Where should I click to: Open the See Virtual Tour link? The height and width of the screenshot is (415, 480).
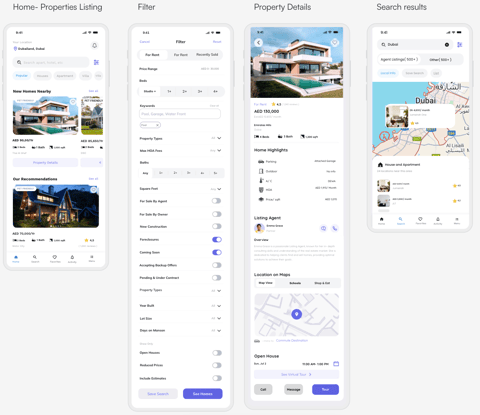[x=296, y=374]
